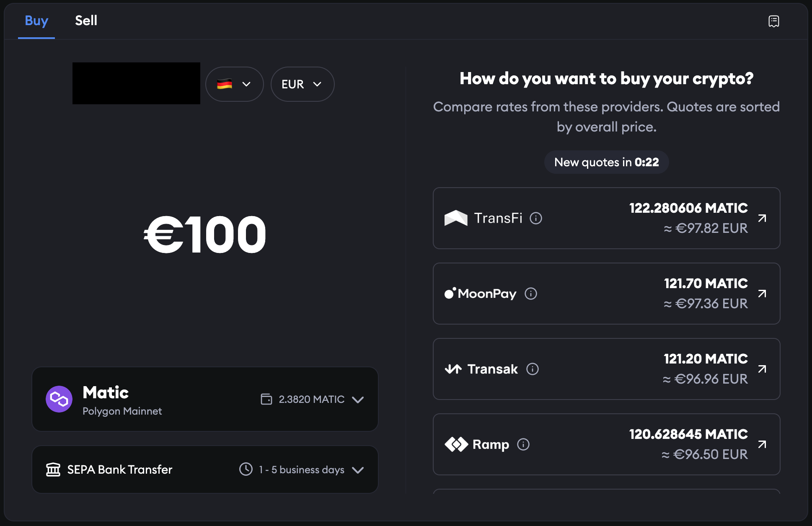This screenshot has width=812, height=526.
Task: Click the Transak info icon
Action: (x=533, y=369)
